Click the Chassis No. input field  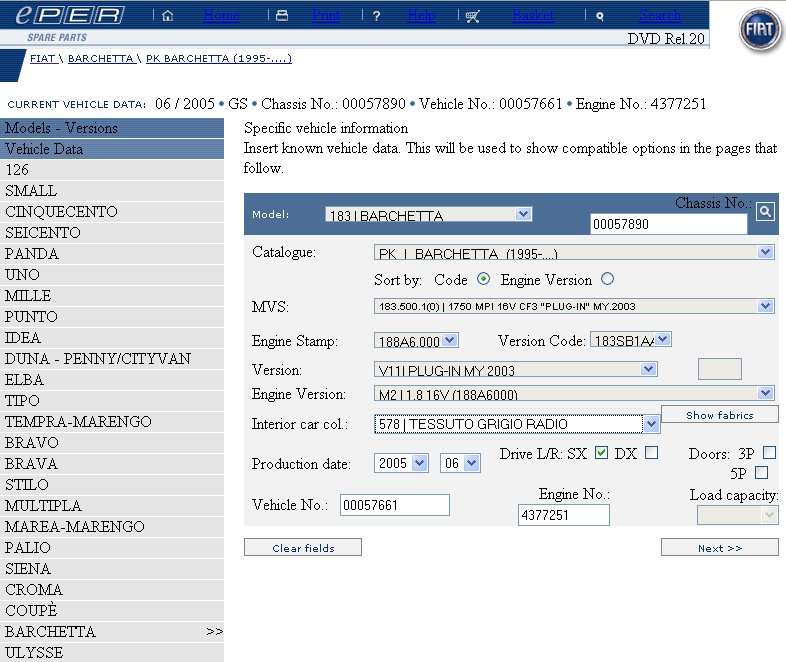pos(669,224)
